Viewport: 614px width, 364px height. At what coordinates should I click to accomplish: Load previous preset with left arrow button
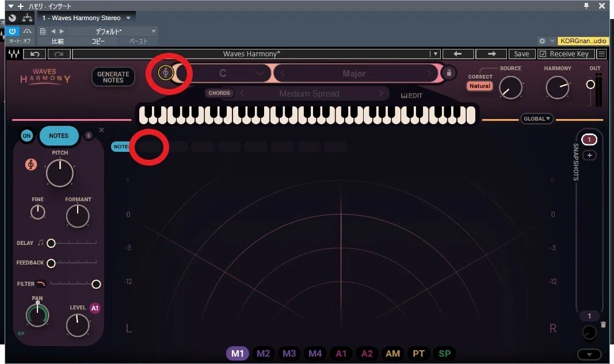pyautogui.click(x=457, y=53)
